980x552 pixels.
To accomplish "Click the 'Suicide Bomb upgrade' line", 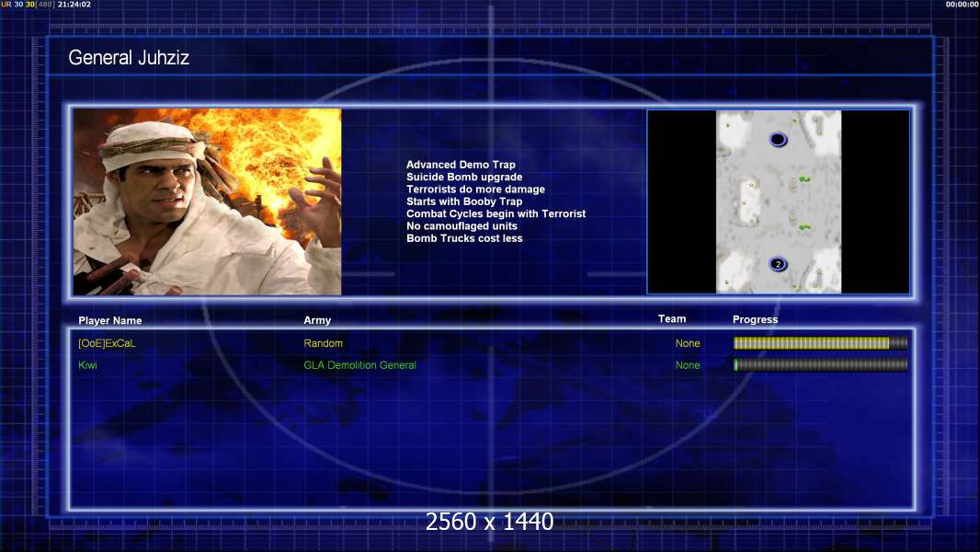I will point(464,177).
